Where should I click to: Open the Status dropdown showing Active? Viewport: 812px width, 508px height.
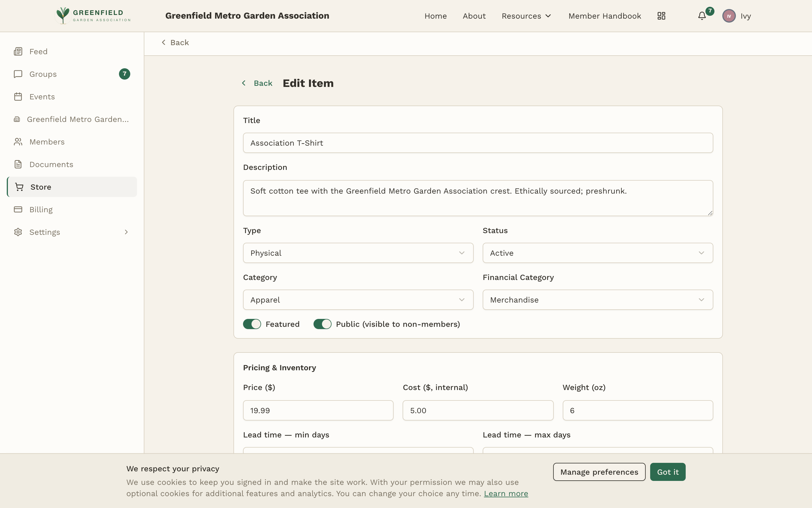click(x=598, y=253)
